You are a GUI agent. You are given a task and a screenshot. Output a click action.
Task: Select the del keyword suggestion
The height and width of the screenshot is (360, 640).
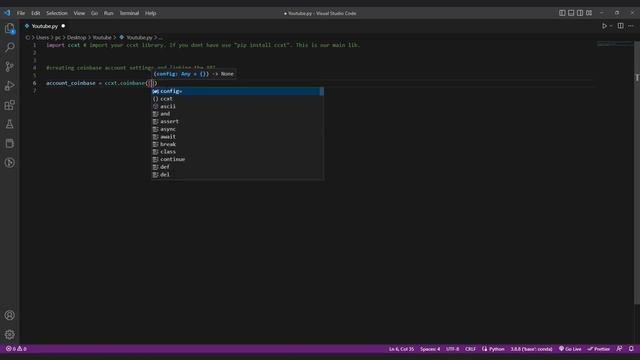[x=238, y=174]
